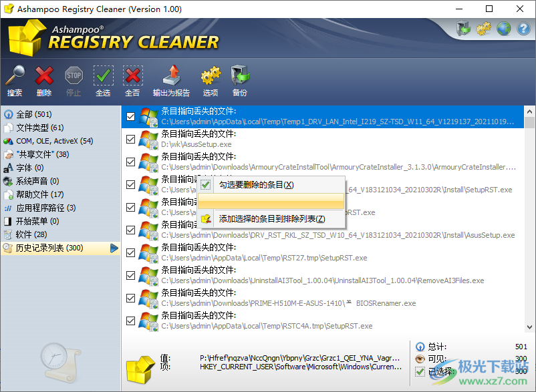536x392 pixels.
Task: Click the HKEY_CURRENT_USER key path text
Action: coord(301,367)
